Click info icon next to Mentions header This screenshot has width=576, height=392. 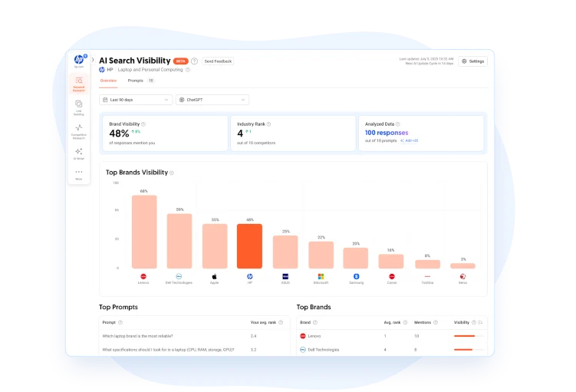click(x=436, y=322)
